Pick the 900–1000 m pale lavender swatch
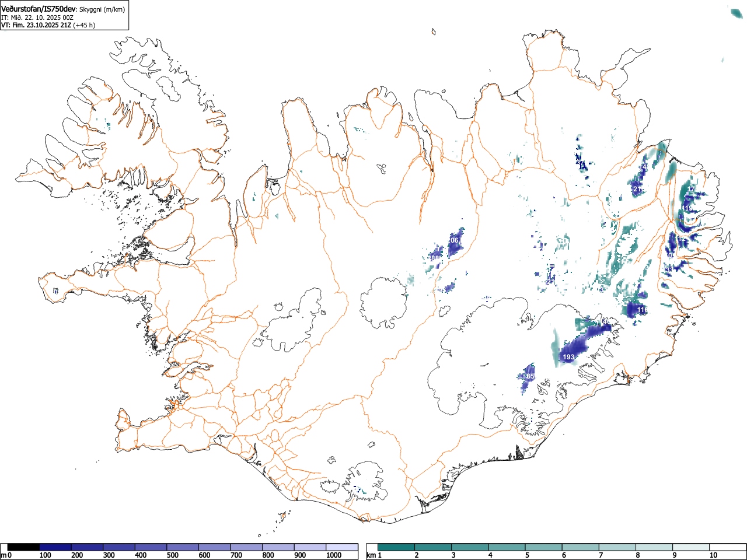The height and width of the screenshot is (560, 747). (310, 547)
